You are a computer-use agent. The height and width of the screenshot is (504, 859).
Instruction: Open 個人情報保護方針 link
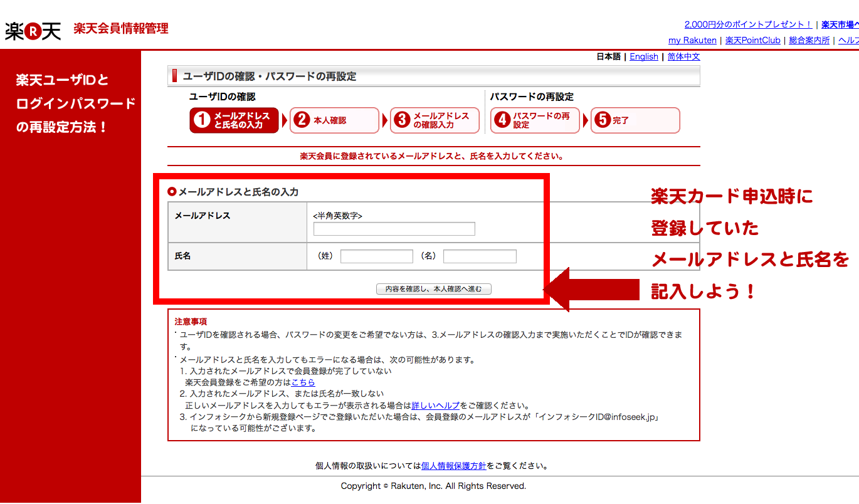pos(454,466)
